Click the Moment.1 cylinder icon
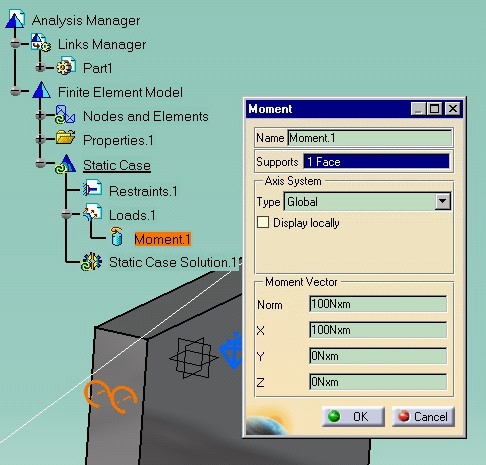 pyautogui.click(x=117, y=236)
